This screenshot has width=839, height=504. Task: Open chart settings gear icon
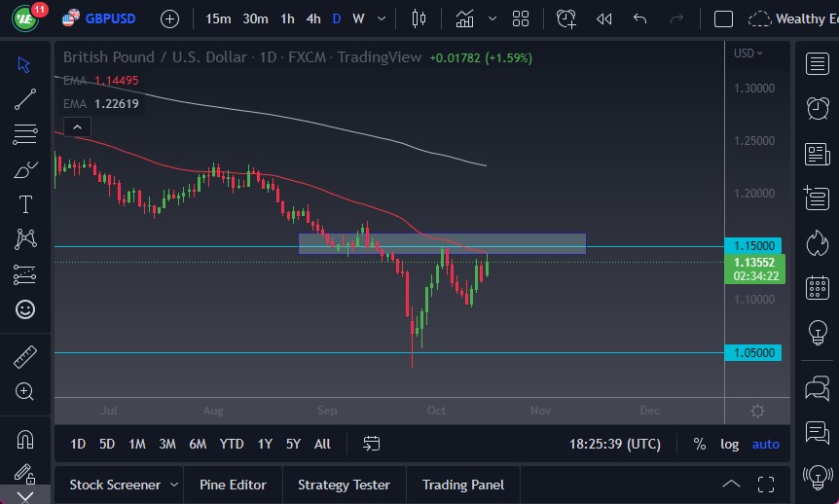point(757,411)
